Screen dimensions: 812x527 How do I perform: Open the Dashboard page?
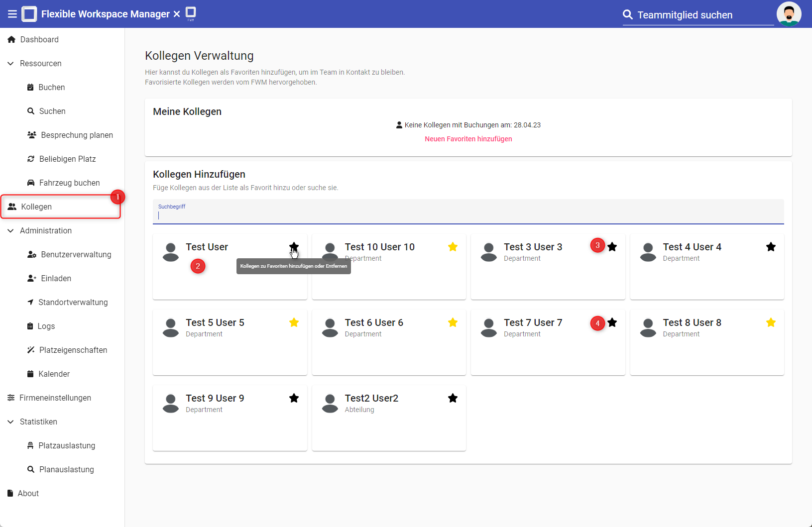tap(39, 39)
